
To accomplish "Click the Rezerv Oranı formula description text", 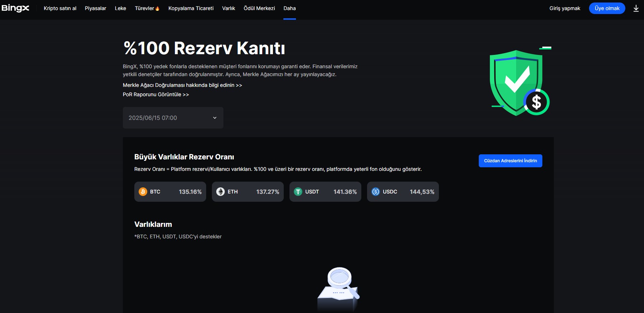I will (278, 169).
